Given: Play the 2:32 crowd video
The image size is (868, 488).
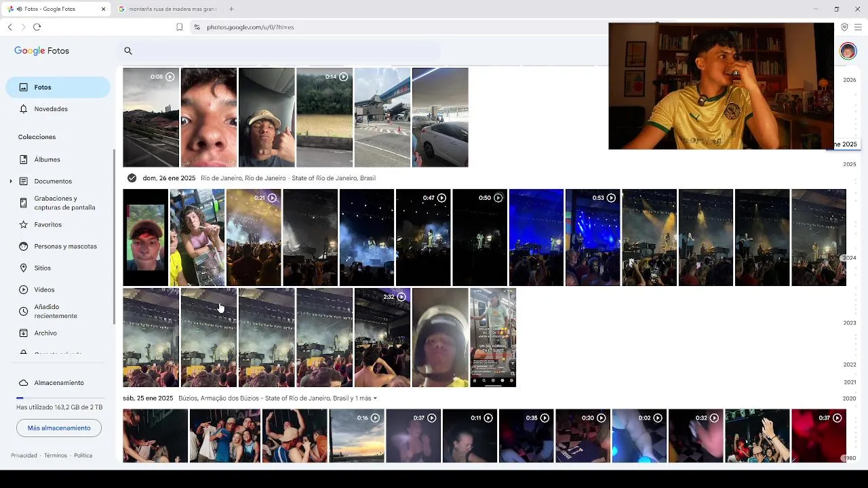Looking at the screenshot, I should coord(382,338).
